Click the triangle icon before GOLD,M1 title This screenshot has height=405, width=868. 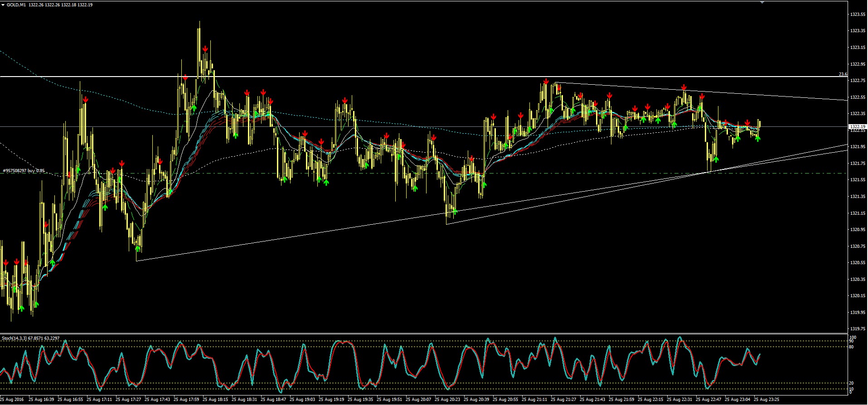(3, 5)
